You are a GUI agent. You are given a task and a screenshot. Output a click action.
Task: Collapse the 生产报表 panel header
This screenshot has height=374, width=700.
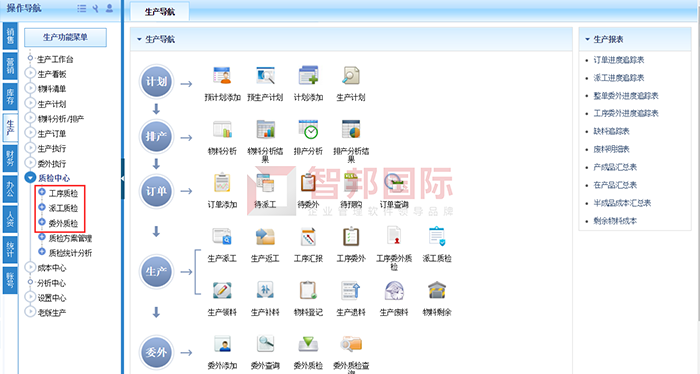point(588,39)
